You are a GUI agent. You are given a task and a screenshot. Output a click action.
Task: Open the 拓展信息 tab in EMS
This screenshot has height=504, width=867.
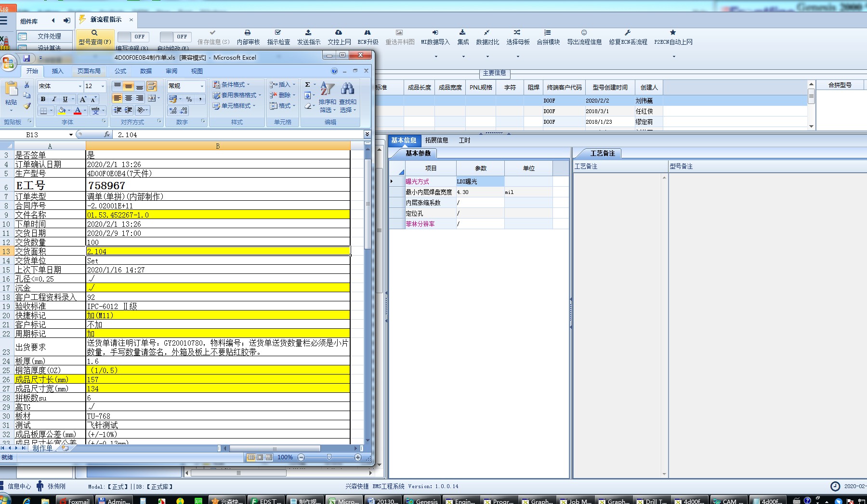(436, 140)
